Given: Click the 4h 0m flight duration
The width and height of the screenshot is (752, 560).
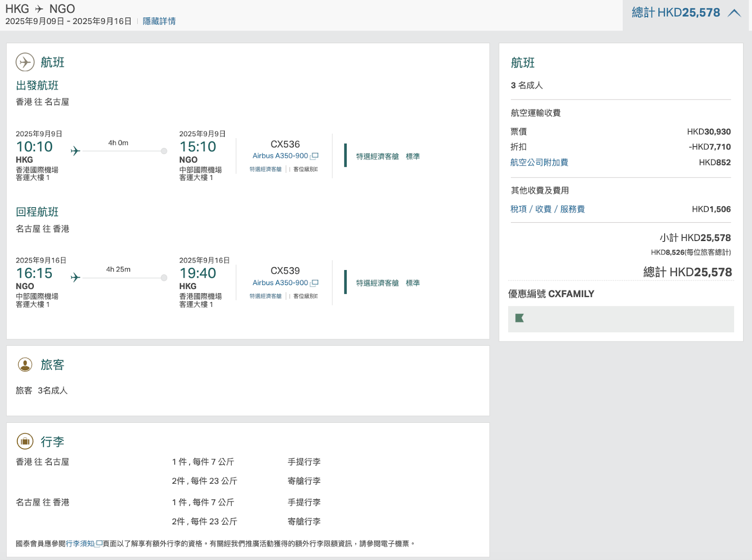Looking at the screenshot, I should [x=118, y=143].
